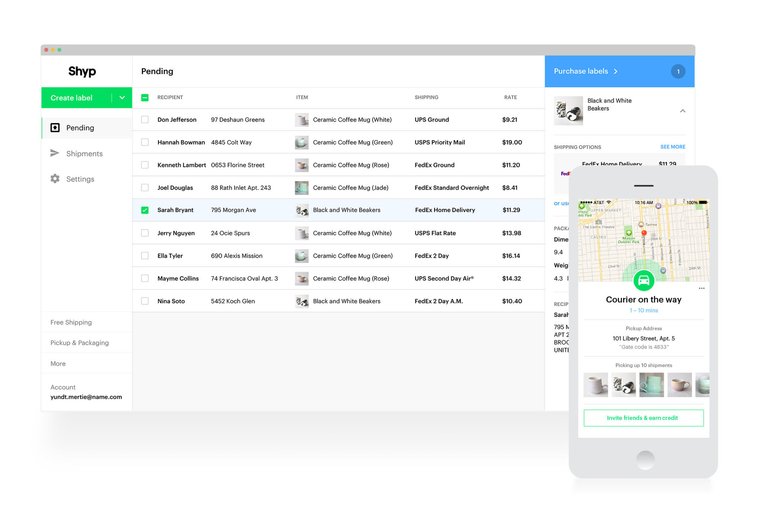
Task: Check the box for Don Jefferson
Action: click(145, 119)
